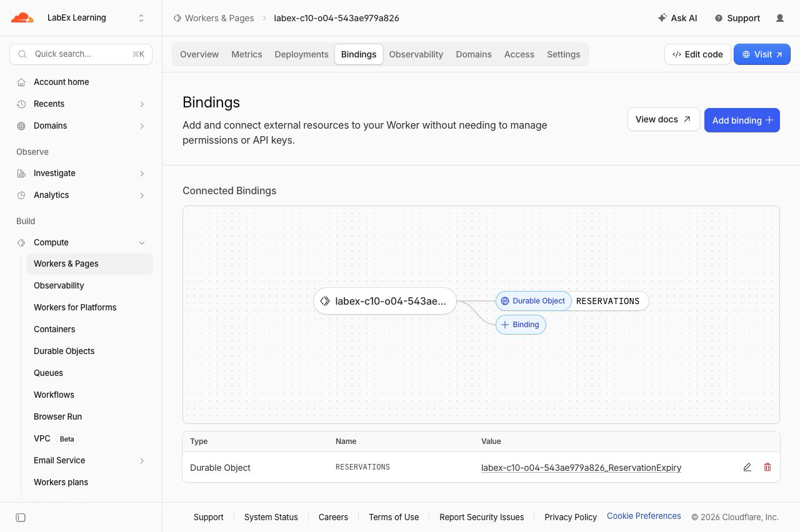Screen dimensions: 800x532
Task: Click the Support link in footer
Action: [x=209, y=517]
